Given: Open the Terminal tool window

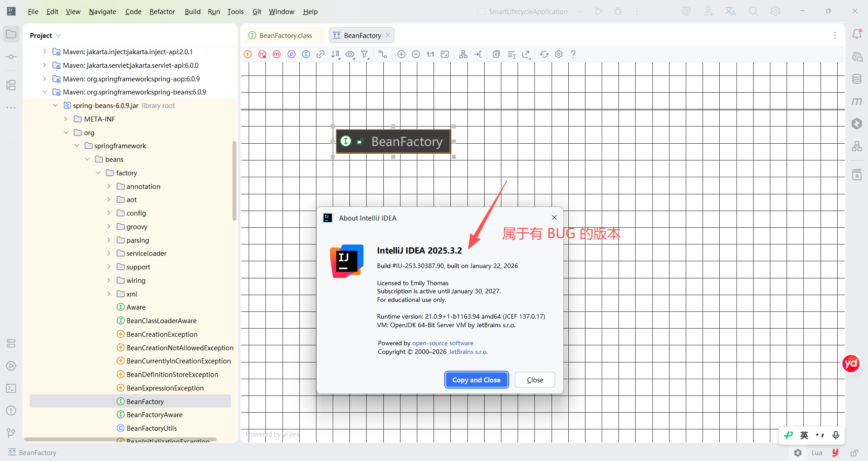Looking at the screenshot, I should [11, 388].
